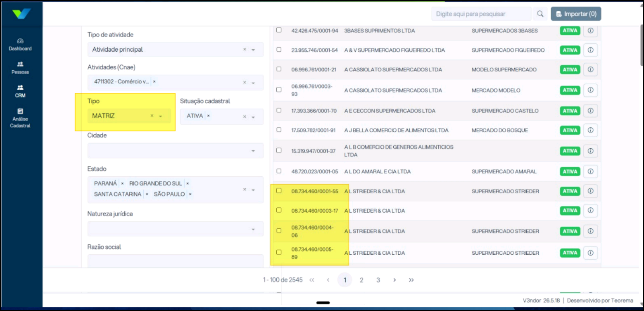Remove RIO GRANDE DO SUL tag
The width and height of the screenshot is (644, 311).
tap(187, 183)
